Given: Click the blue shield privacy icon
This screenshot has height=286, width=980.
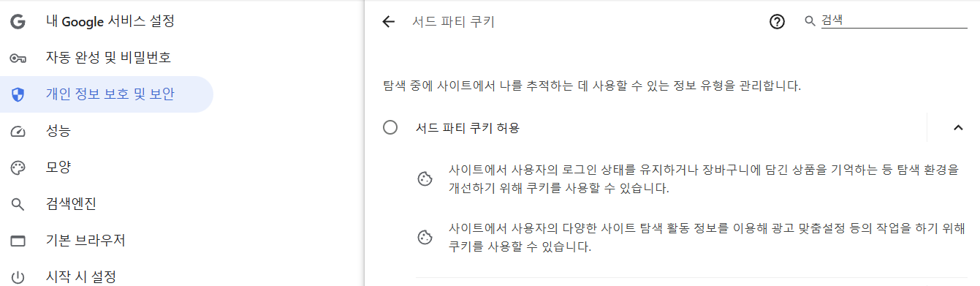Looking at the screenshot, I should click(x=18, y=94).
